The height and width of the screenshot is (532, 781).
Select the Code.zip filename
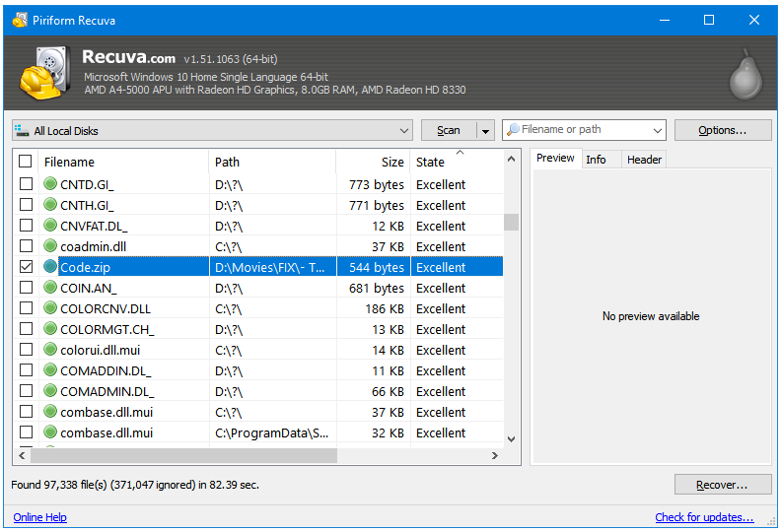tap(85, 267)
